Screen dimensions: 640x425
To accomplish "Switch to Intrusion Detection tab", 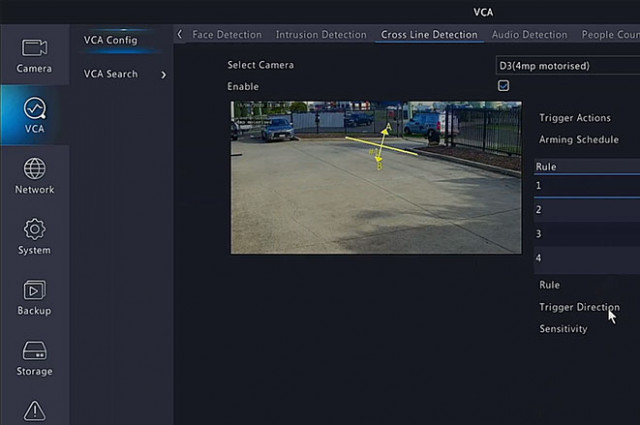I will click(x=321, y=35).
